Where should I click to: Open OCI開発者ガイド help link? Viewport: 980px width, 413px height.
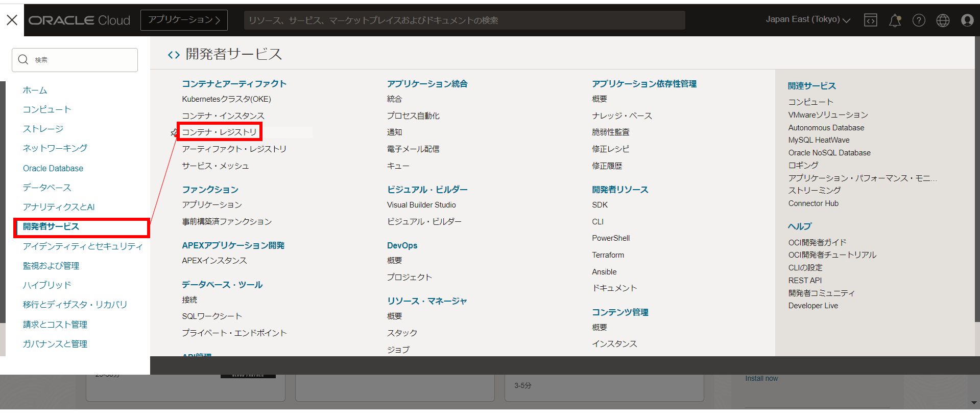tap(818, 242)
